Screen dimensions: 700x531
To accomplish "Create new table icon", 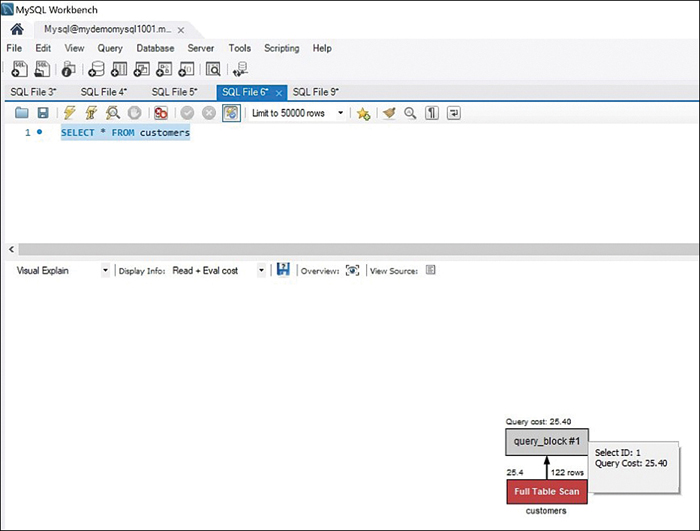I will coord(119,69).
